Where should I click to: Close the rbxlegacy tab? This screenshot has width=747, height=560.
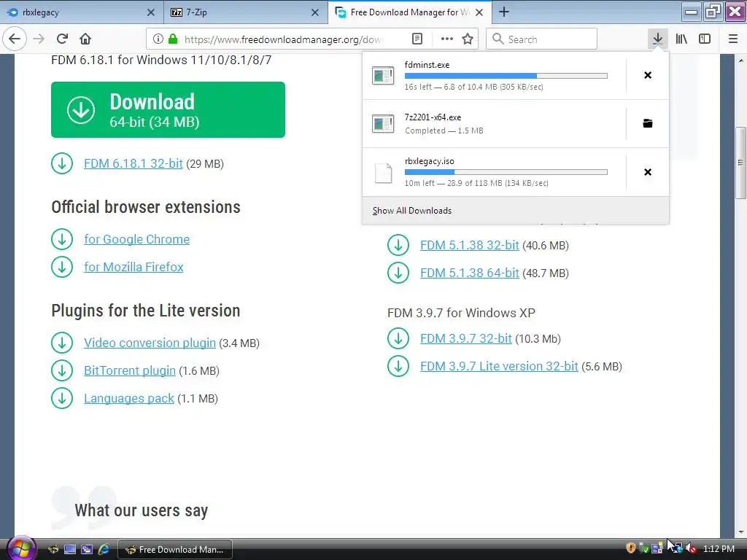pos(150,12)
